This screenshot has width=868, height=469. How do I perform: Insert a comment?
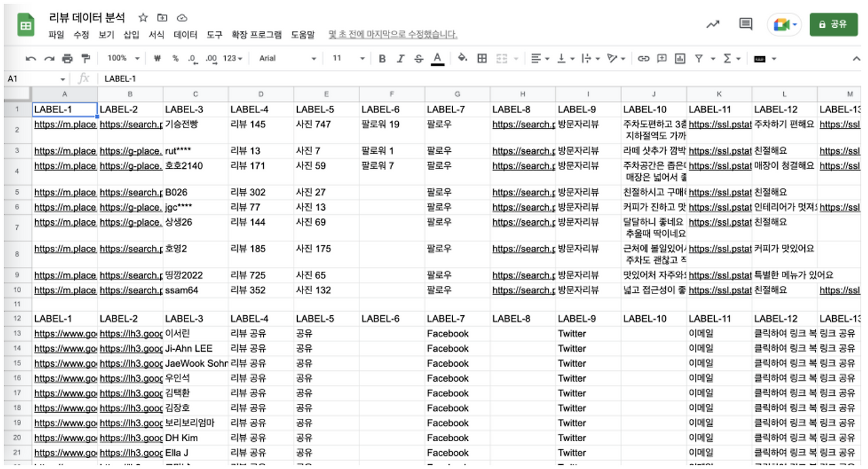[661, 58]
